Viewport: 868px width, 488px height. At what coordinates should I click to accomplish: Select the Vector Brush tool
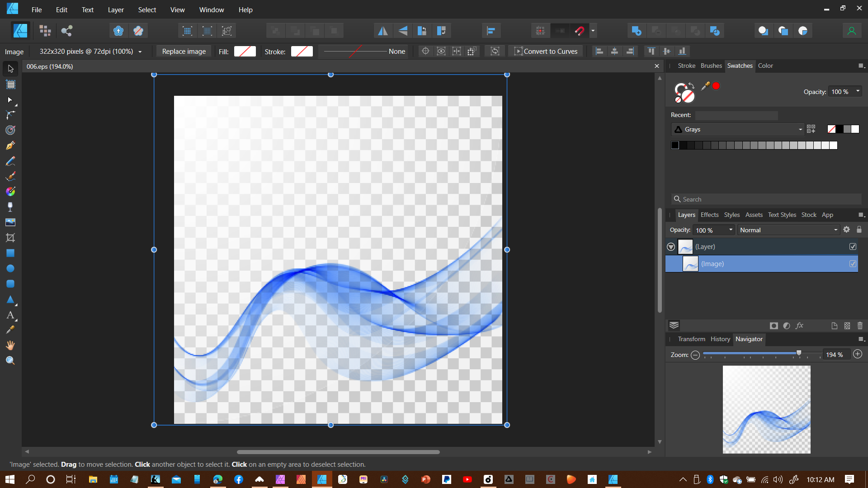point(10,176)
